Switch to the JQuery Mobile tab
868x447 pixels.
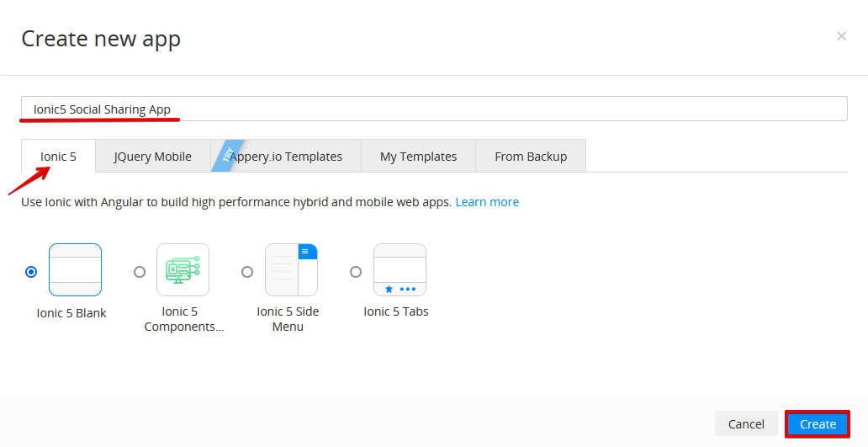click(153, 157)
